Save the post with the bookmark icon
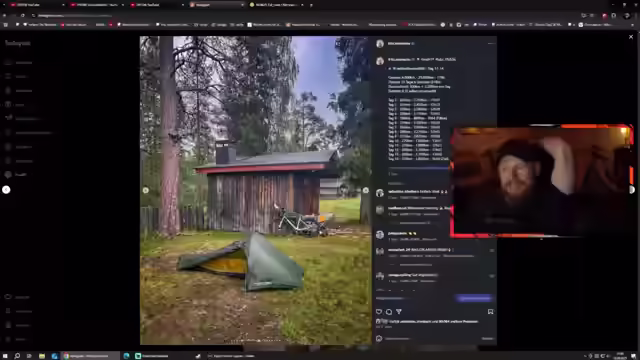The width and height of the screenshot is (640, 360). [x=490, y=312]
